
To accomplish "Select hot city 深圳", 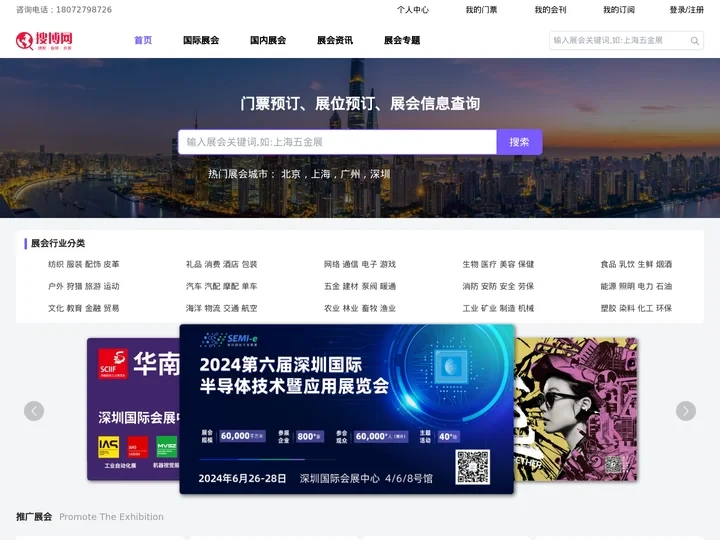I will pos(380,174).
